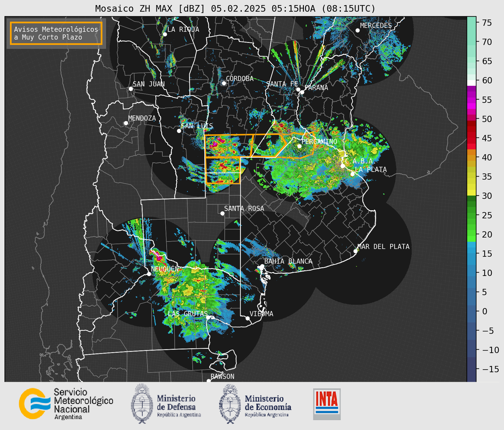Click the SANTA FE city label

282,84
